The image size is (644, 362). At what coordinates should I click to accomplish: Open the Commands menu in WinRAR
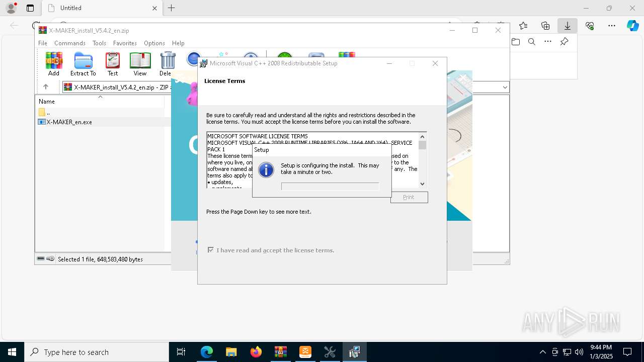pos(70,43)
